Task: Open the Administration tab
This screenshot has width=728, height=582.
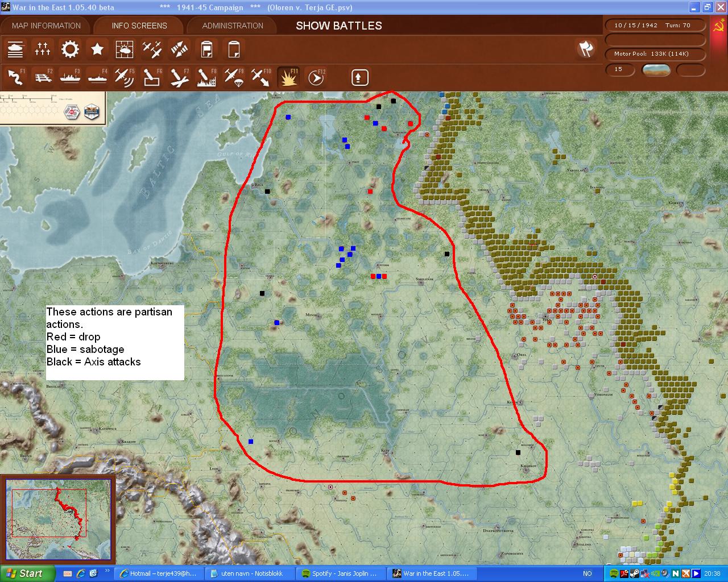Action: (233, 26)
